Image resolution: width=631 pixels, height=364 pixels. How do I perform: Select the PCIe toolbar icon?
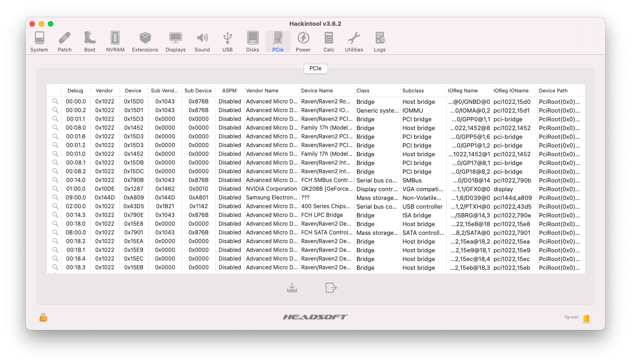[x=278, y=42]
